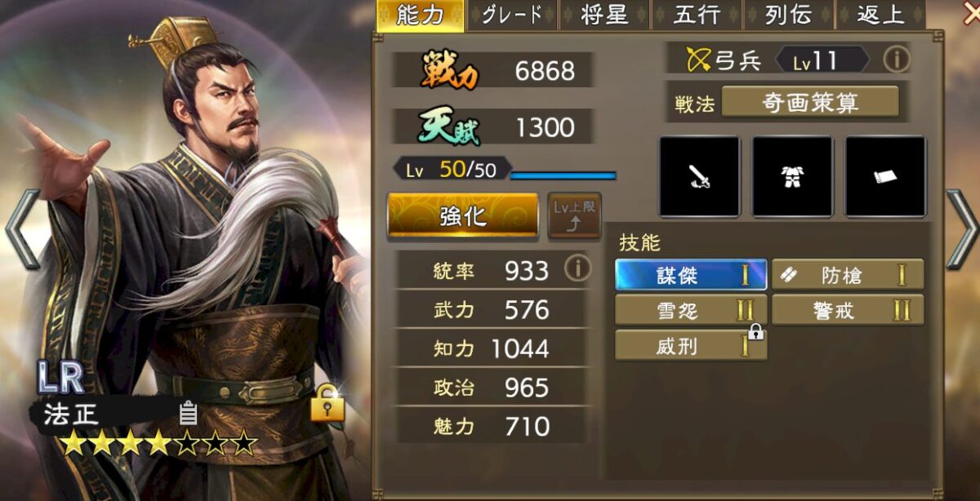Open the scroll equipment slot
Image resolution: width=980 pixels, height=501 pixels.
click(x=885, y=176)
